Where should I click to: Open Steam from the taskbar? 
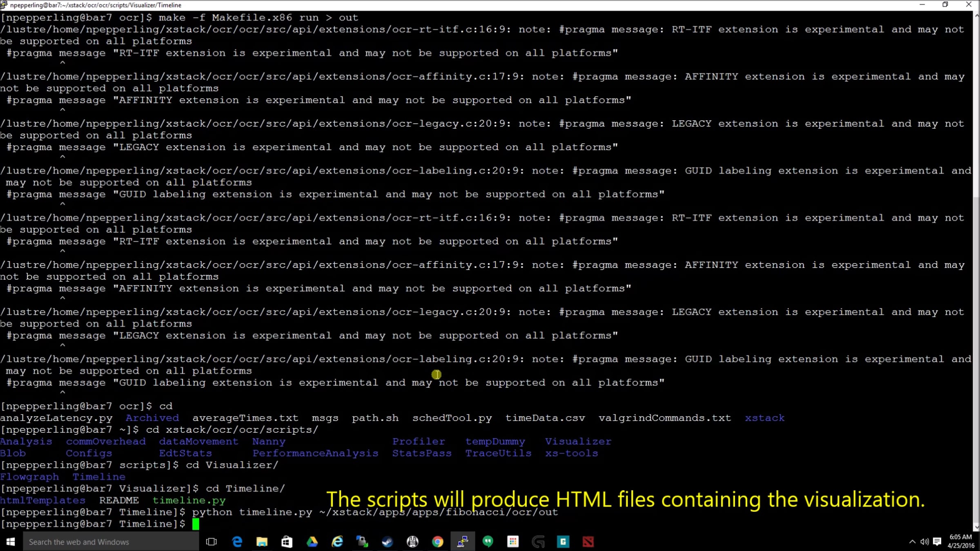tap(387, 542)
